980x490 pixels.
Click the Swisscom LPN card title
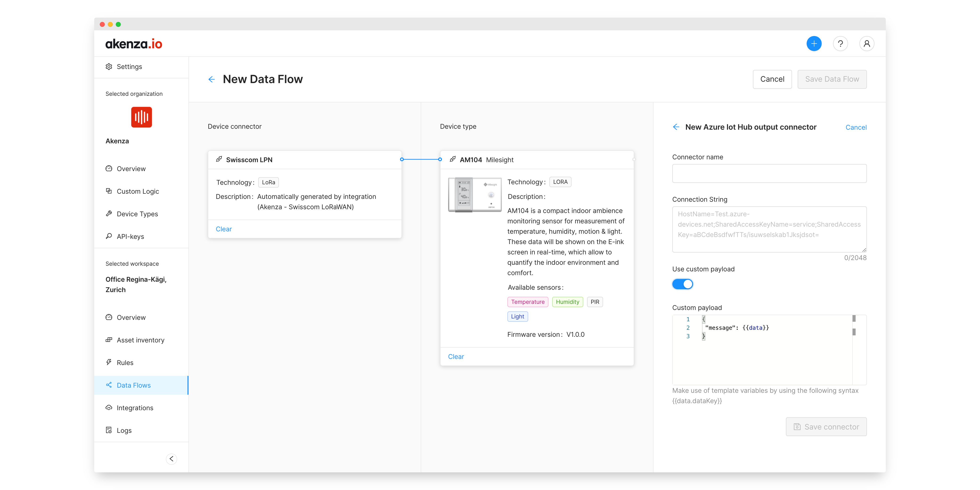249,160
